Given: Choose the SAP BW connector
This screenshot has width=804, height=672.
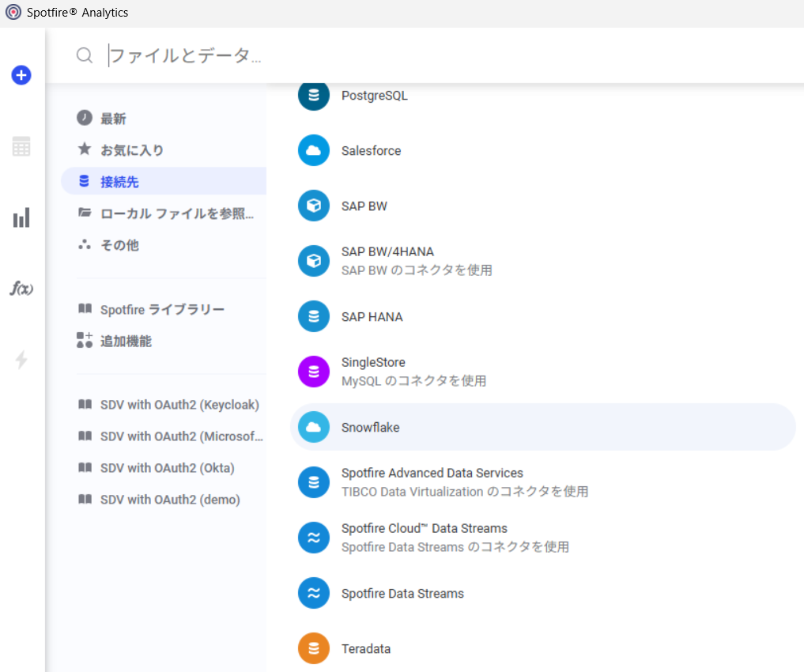Looking at the screenshot, I should [543, 206].
